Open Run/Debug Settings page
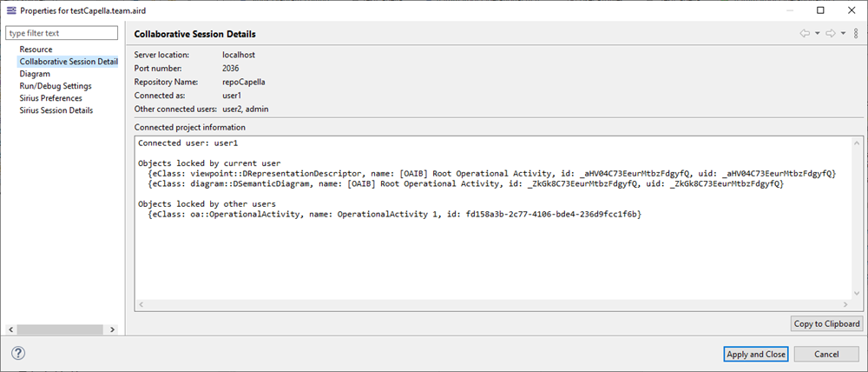The image size is (868, 372). (56, 86)
